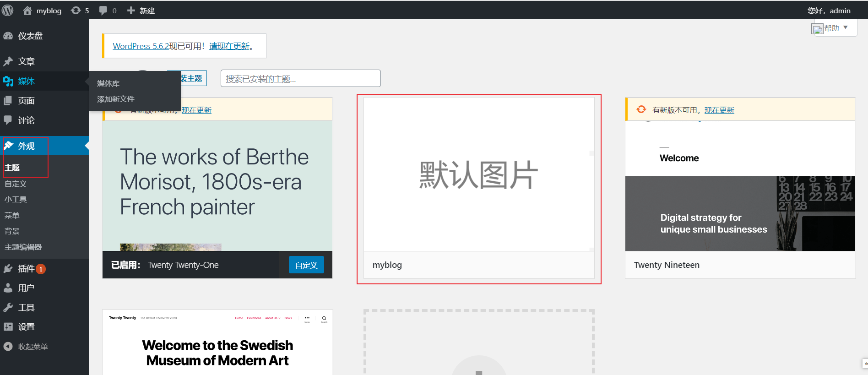This screenshot has width=868, height=375.
Task: Click the 搜索已安装的主题 search field
Action: [x=300, y=78]
